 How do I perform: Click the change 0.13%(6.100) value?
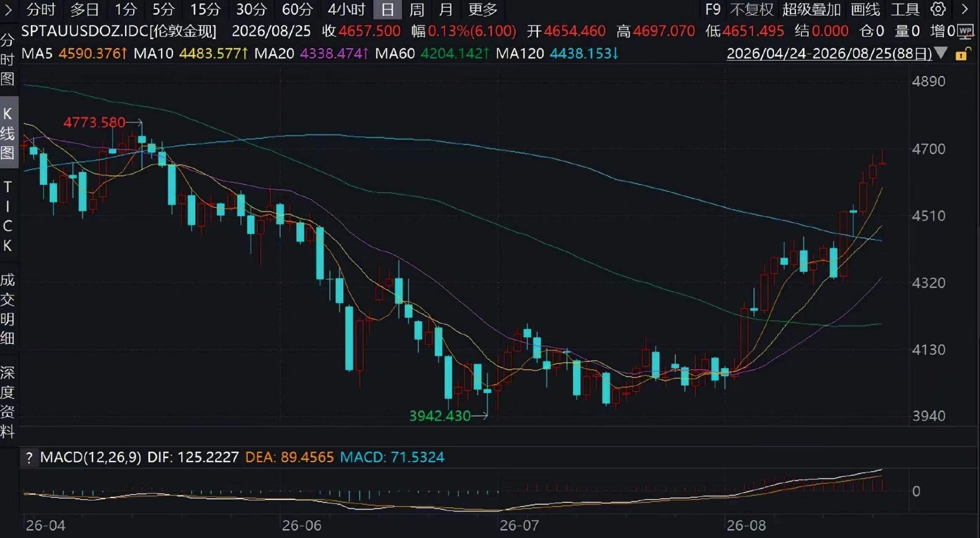(x=472, y=32)
